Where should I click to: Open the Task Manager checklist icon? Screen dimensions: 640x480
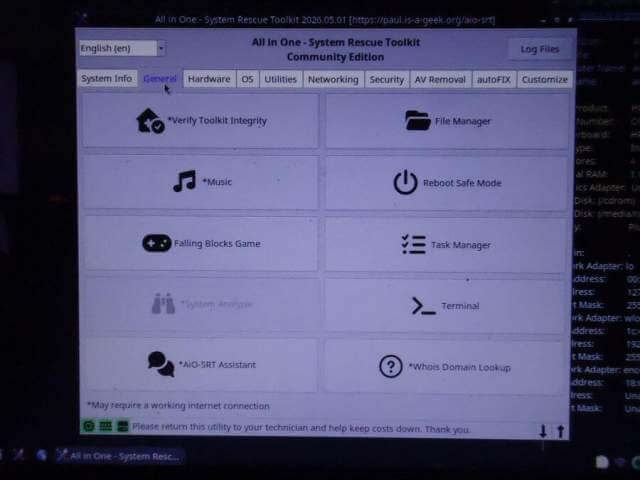point(413,244)
